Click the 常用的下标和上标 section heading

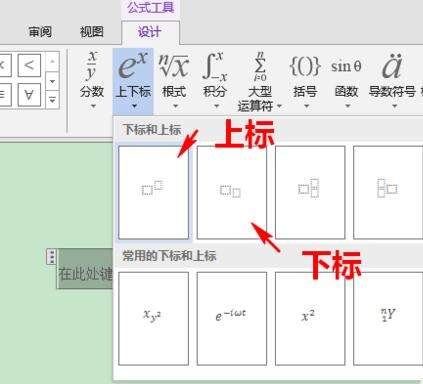[169, 256]
